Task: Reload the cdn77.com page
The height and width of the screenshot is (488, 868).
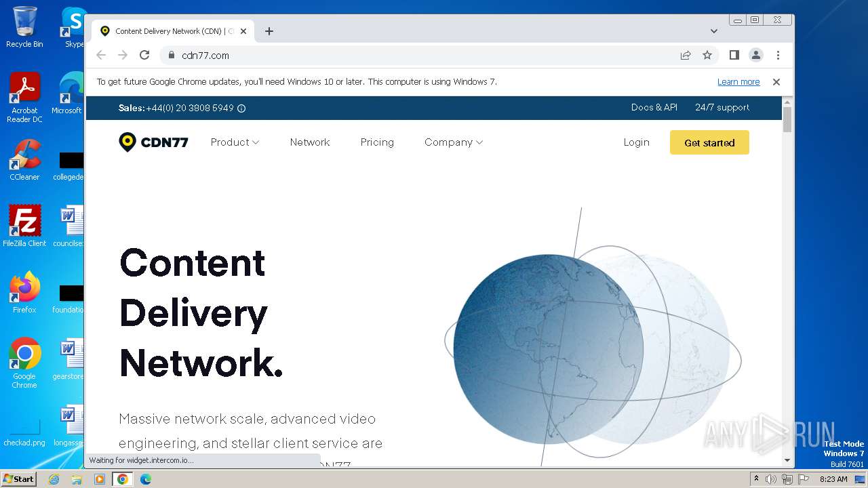Action: coord(144,55)
